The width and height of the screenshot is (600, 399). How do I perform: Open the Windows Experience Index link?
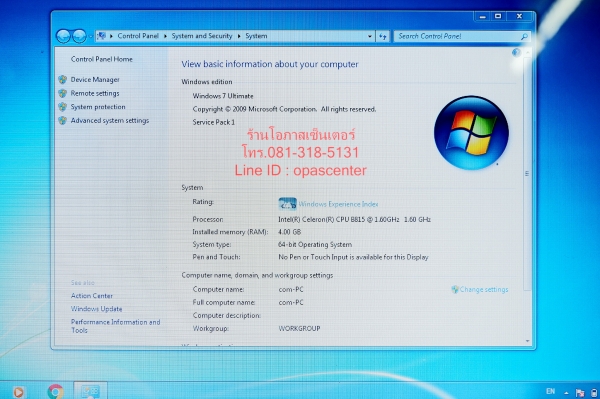coord(338,204)
